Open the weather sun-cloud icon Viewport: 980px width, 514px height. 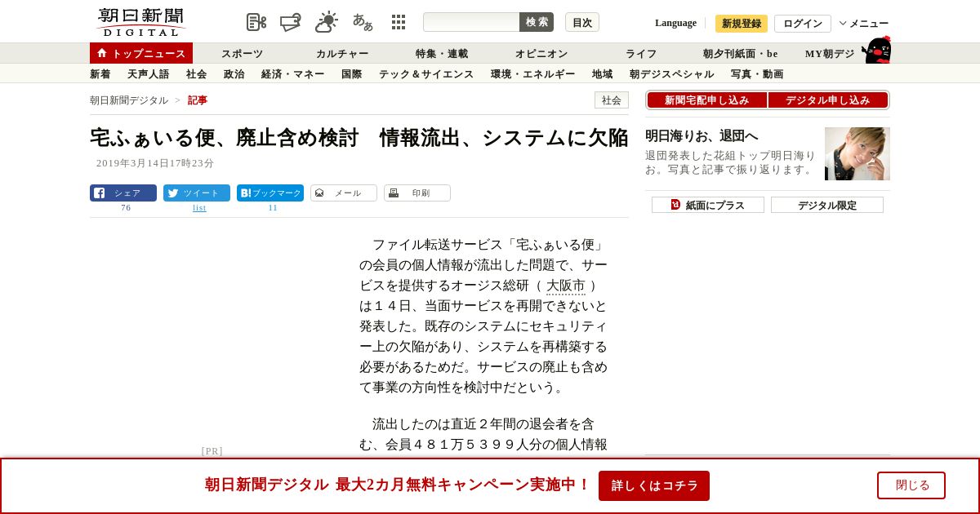click(327, 22)
